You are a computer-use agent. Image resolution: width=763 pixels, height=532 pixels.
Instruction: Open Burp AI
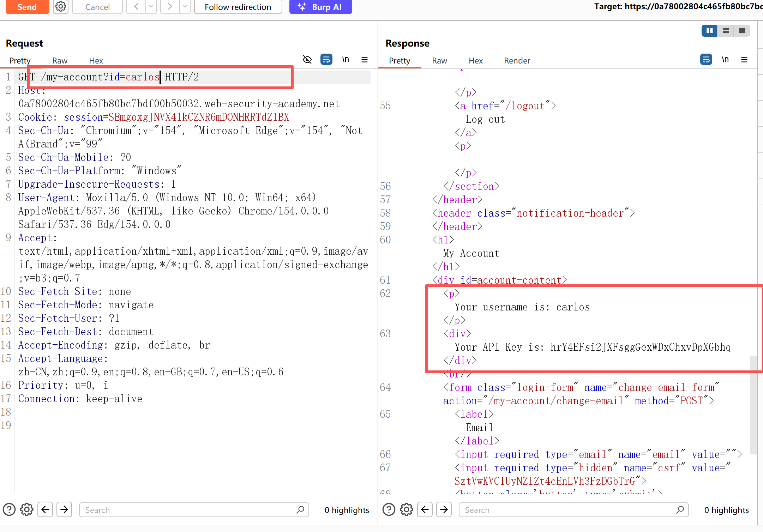click(x=320, y=7)
